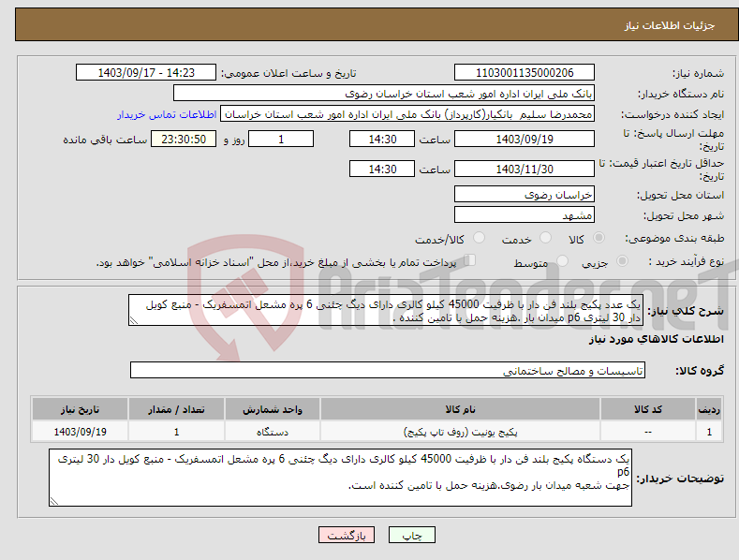Click the روز و label beside remaining days
The width and height of the screenshot is (739, 560).
point(234,140)
